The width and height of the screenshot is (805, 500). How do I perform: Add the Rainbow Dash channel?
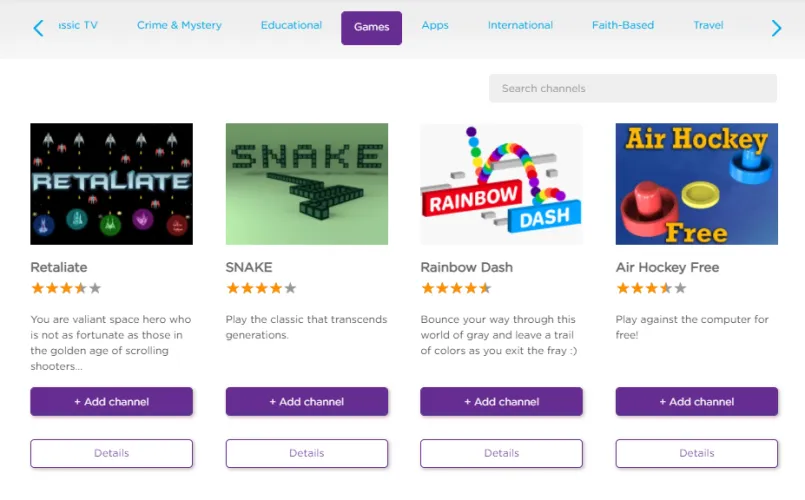point(501,402)
